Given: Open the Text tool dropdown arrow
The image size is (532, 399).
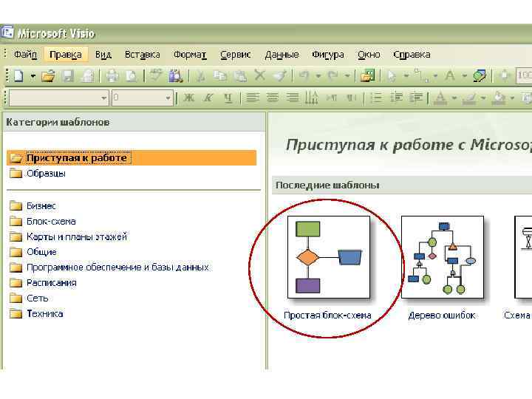Looking at the screenshot, I should tap(465, 76).
